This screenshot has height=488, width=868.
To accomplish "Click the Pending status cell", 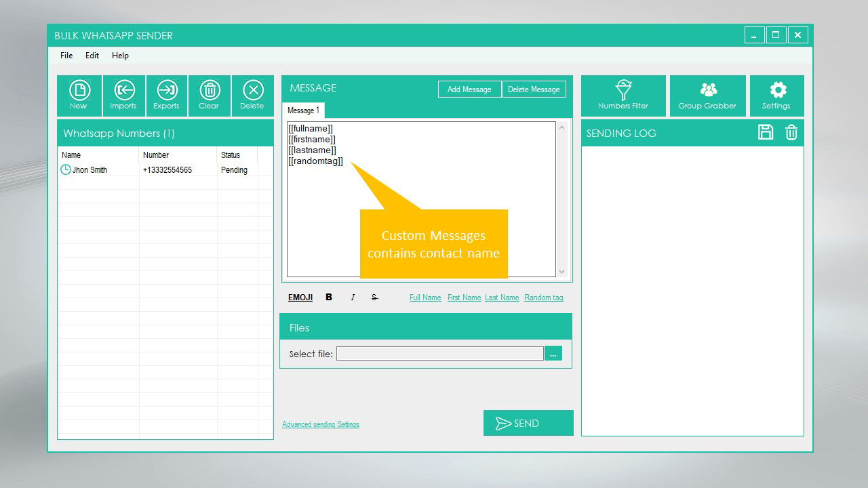I will tap(234, 170).
